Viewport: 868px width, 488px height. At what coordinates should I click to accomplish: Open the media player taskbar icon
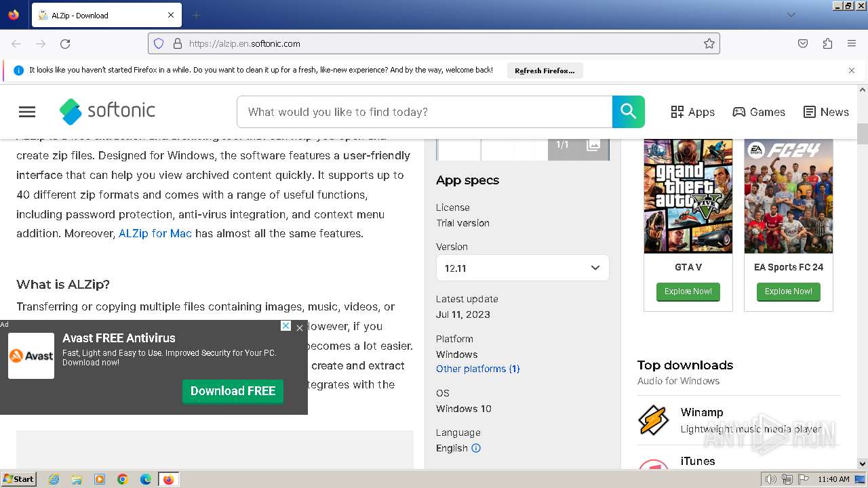(x=100, y=479)
